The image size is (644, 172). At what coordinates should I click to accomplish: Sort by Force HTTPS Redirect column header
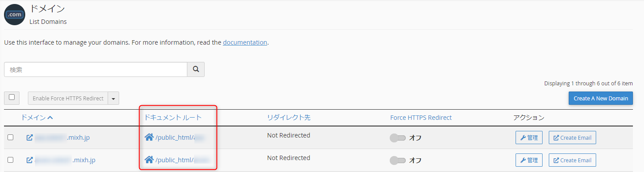tap(421, 118)
